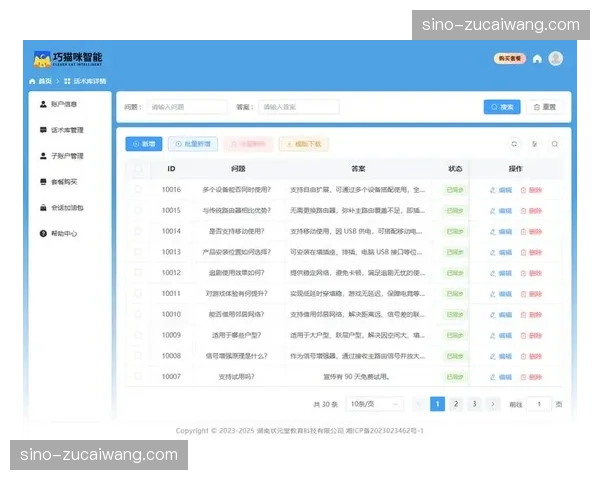Edit row 10009 via 编辑

click(x=501, y=336)
